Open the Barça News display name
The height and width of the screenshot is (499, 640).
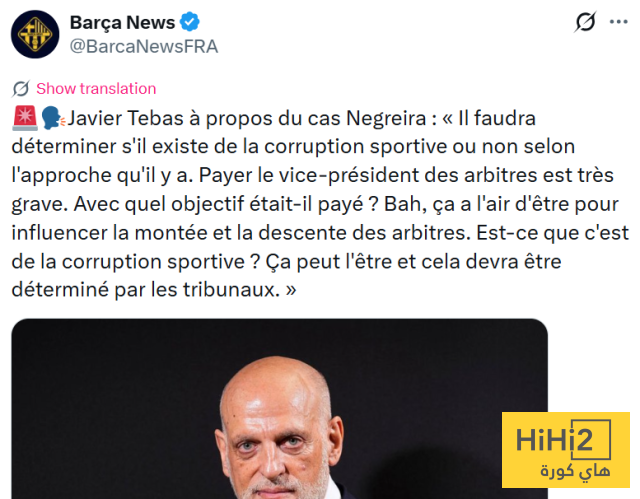point(122,22)
